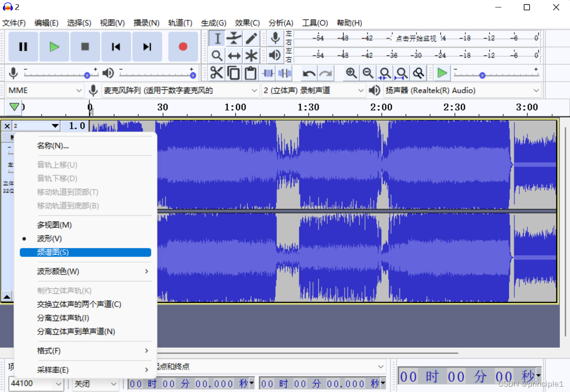The width and height of the screenshot is (570, 392).
Task: Select the Draw pencil tool
Action: tap(251, 38)
